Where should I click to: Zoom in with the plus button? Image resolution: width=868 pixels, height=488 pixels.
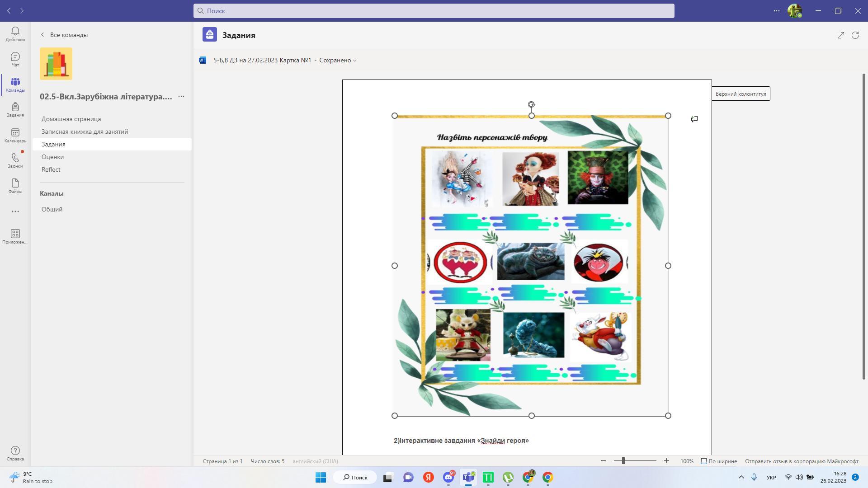click(666, 461)
